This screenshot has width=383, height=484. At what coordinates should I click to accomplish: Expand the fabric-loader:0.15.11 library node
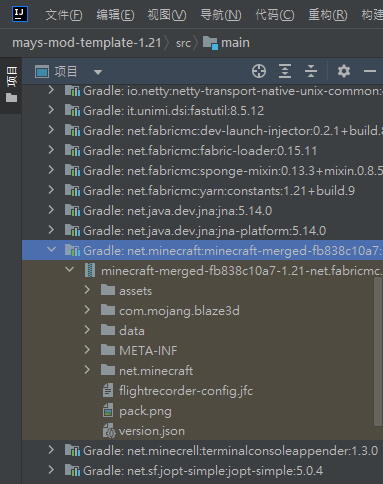pos(51,150)
